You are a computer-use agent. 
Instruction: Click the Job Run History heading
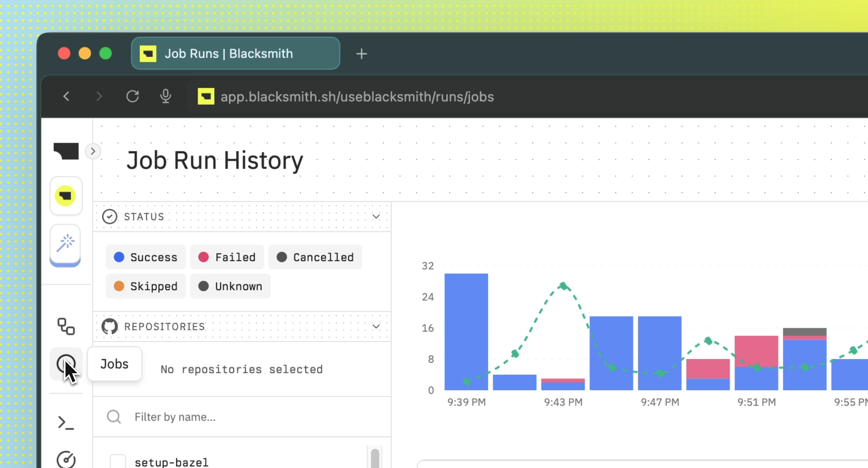(x=215, y=160)
